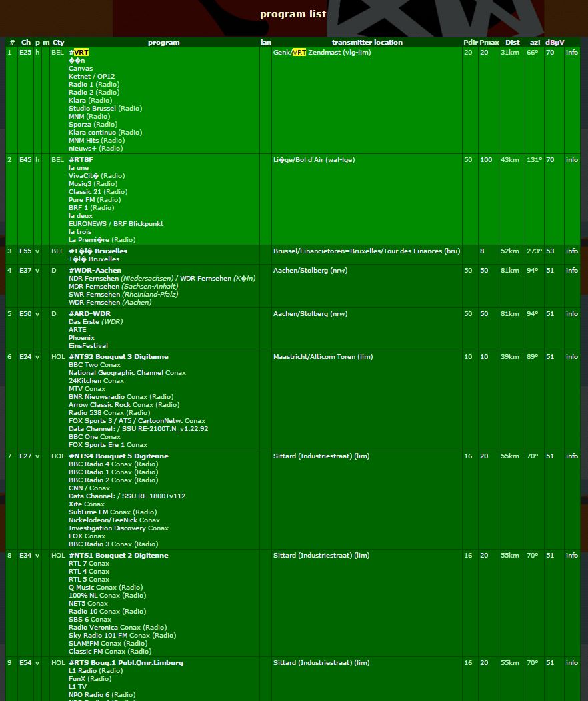The height and width of the screenshot is (701, 588).
Task: Click the '31km' distance value
Action: click(510, 52)
